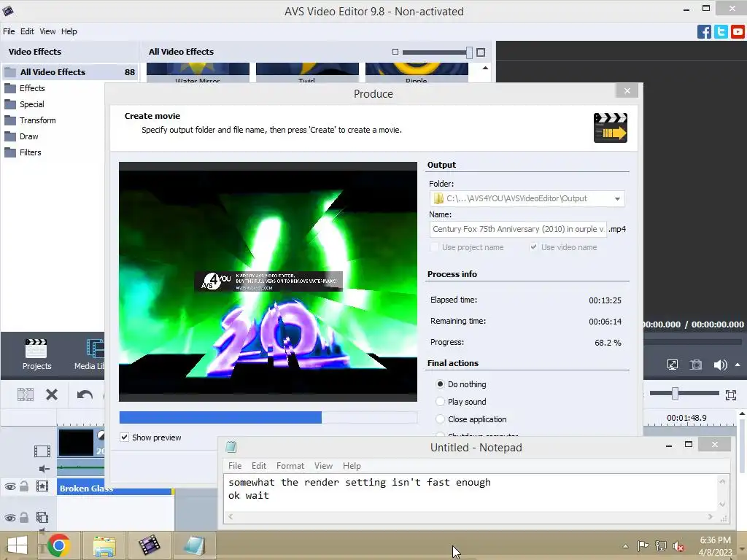Click the undo arrow in timeline toolbar
The image size is (747, 560).
point(85,394)
